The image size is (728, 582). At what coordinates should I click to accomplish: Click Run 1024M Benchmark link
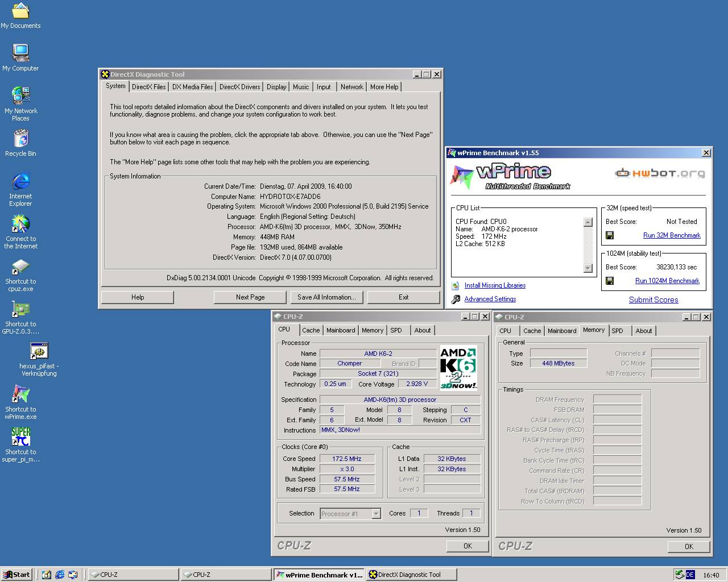coord(667,281)
